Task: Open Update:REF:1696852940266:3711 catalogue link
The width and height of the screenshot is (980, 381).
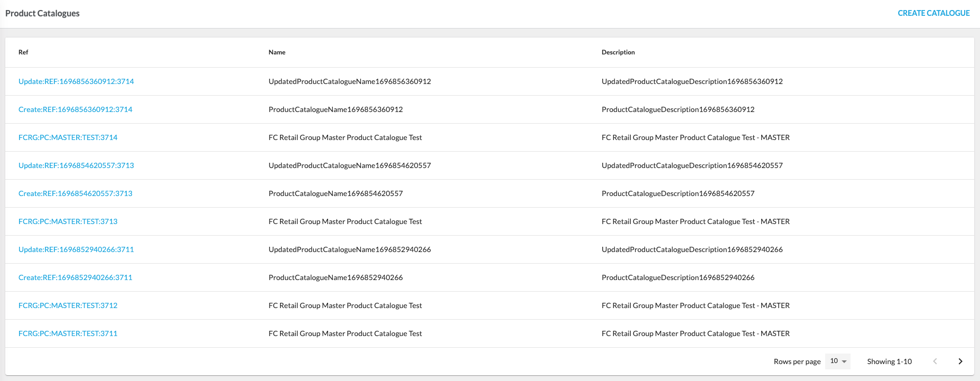Action: click(76, 249)
